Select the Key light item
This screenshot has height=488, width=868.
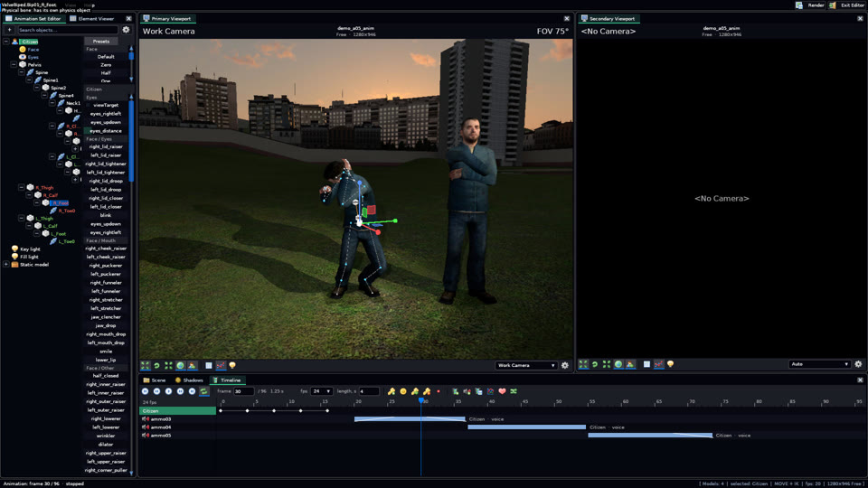(x=30, y=249)
